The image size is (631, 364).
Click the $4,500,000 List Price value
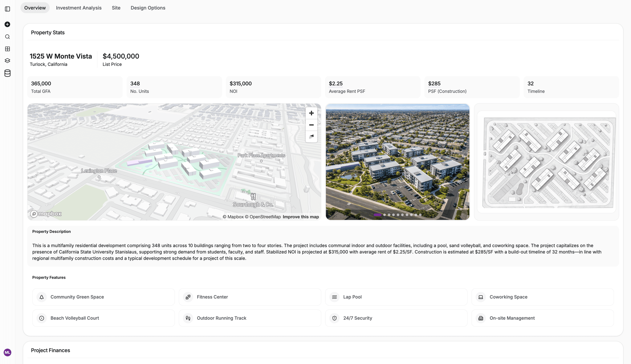(121, 56)
